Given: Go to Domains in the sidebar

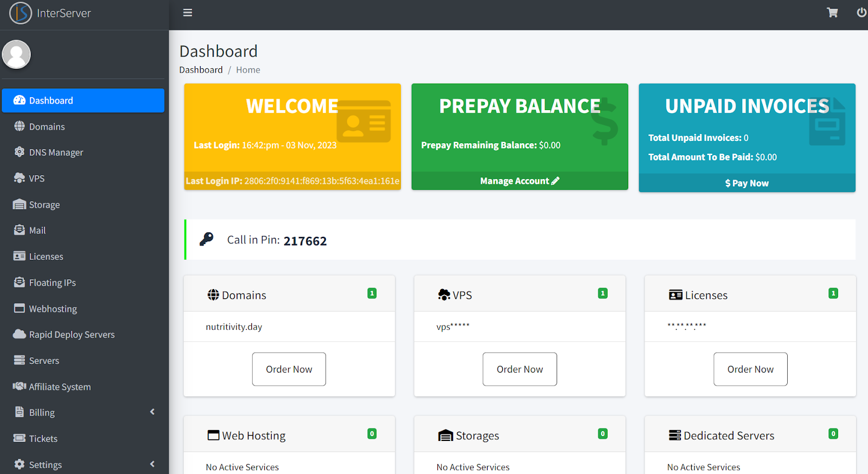Looking at the screenshot, I should (x=83, y=126).
